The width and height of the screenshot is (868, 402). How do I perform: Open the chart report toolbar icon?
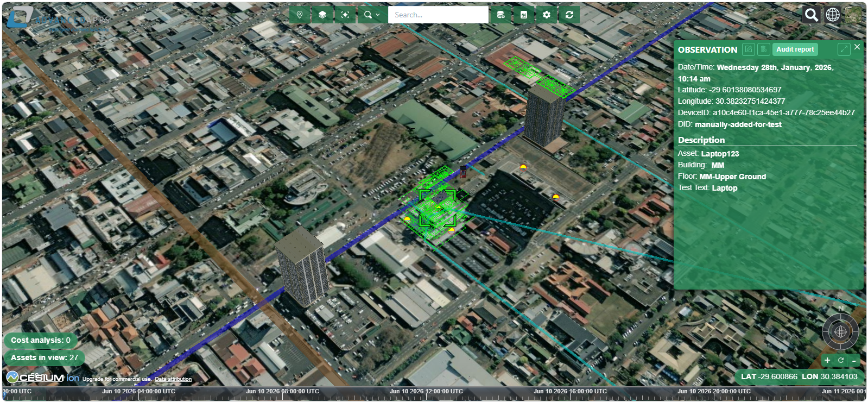click(524, 15)
